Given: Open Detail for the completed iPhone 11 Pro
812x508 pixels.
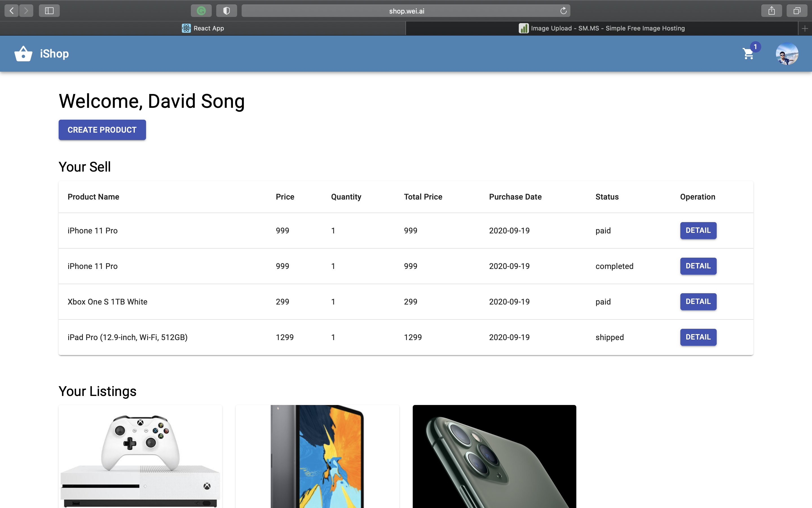Looking at the screenshot, I should (x=698, y=266).
